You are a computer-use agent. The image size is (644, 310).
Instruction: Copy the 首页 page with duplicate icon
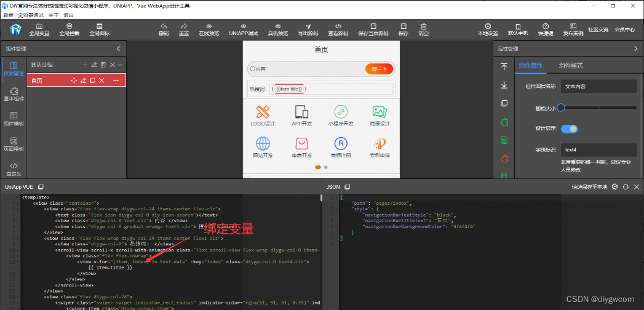(x=93, y=81)
